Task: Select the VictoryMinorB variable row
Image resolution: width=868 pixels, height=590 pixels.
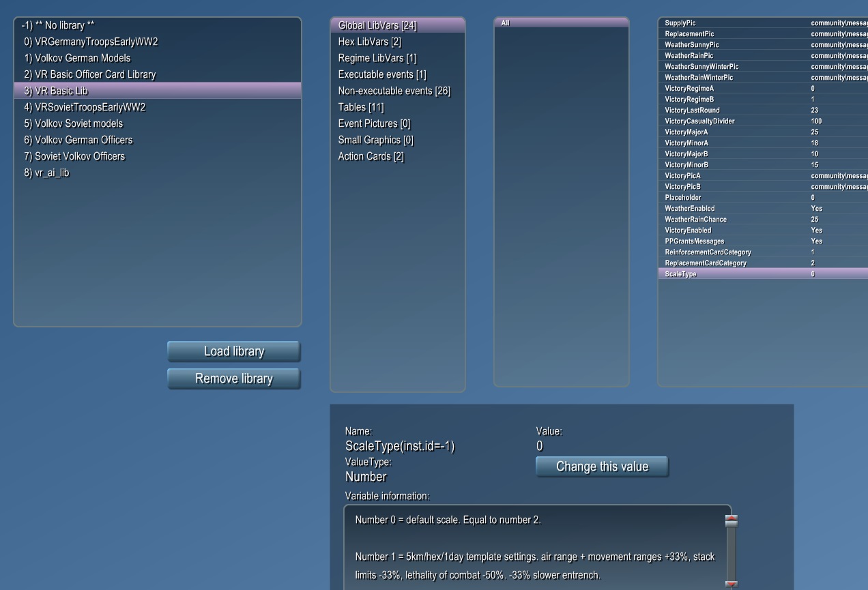Action: pyautogui.click(x=764, y=165)
